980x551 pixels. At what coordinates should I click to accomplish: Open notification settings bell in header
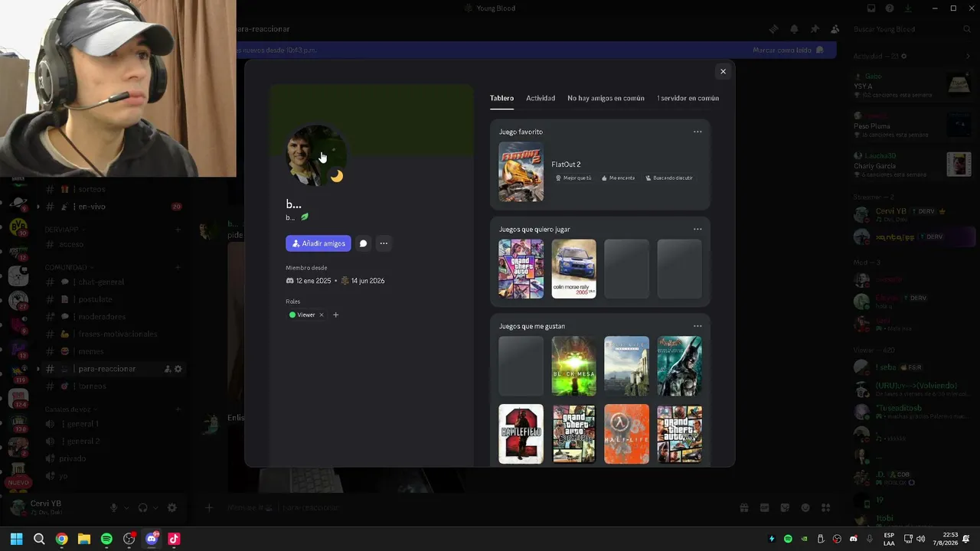click(x=794, y=29)
